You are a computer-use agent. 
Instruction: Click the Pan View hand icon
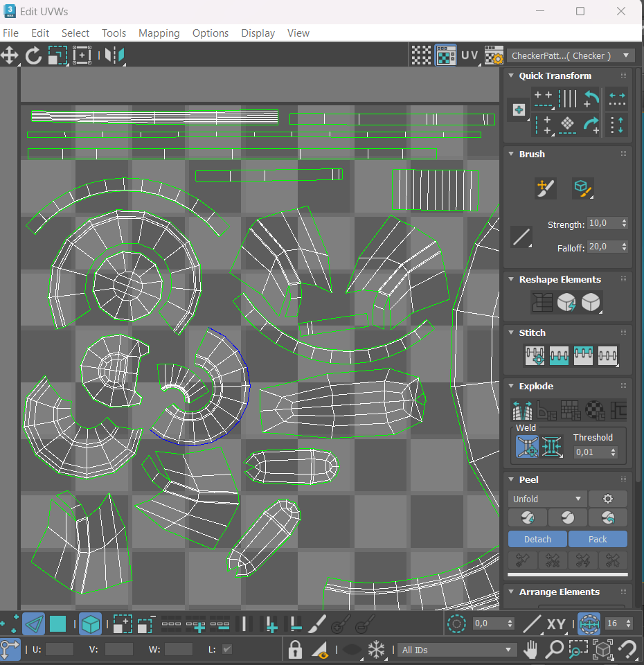(531, 650)
